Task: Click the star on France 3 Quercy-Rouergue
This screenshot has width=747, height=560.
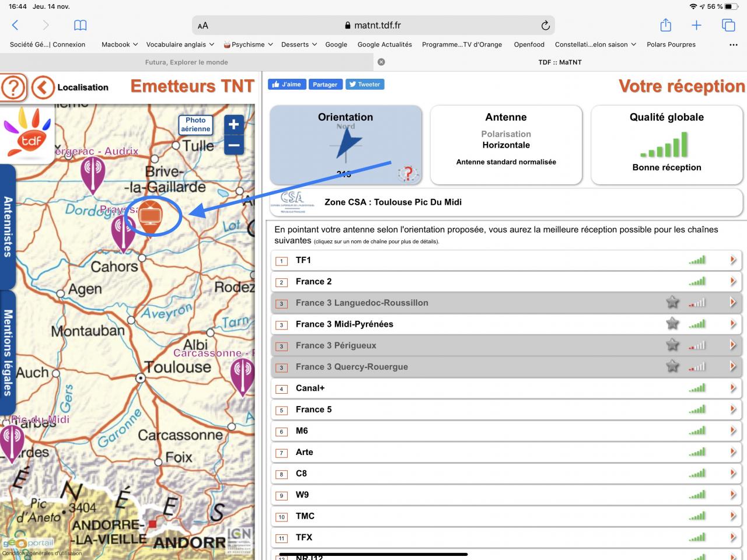Action: click(672, 366)
